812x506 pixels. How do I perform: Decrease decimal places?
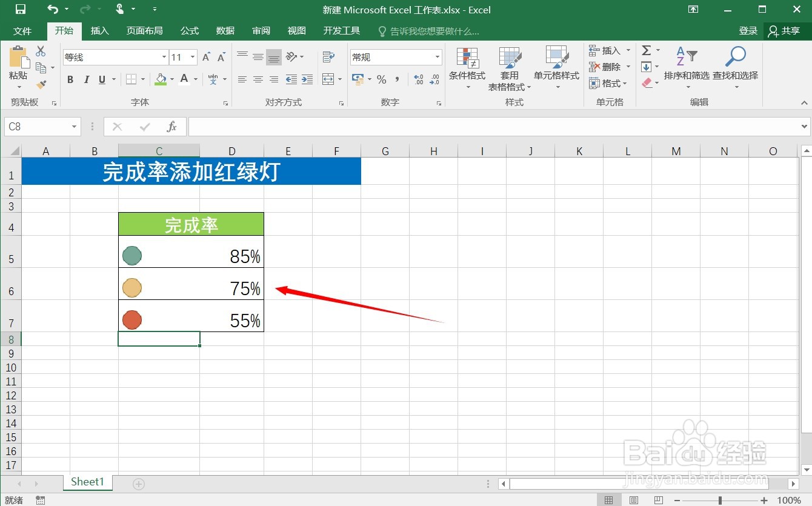pos(434,79)
